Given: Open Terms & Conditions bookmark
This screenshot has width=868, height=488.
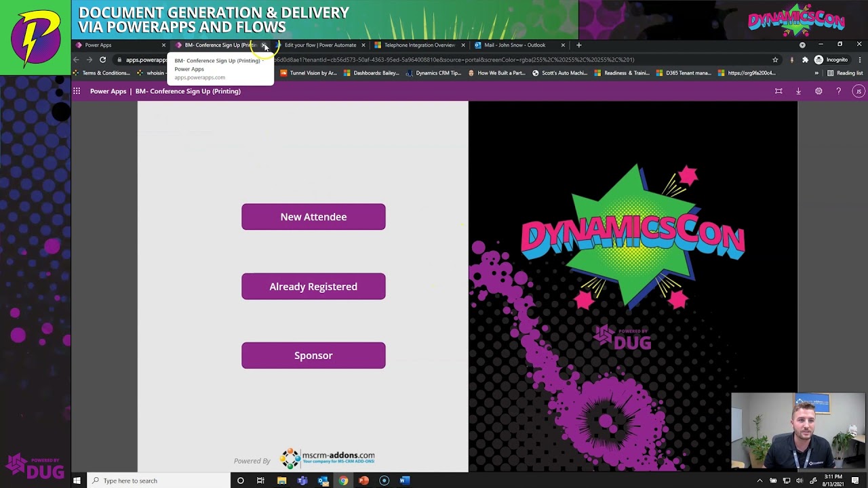Looking at the screenshot, I should [101, 73].
